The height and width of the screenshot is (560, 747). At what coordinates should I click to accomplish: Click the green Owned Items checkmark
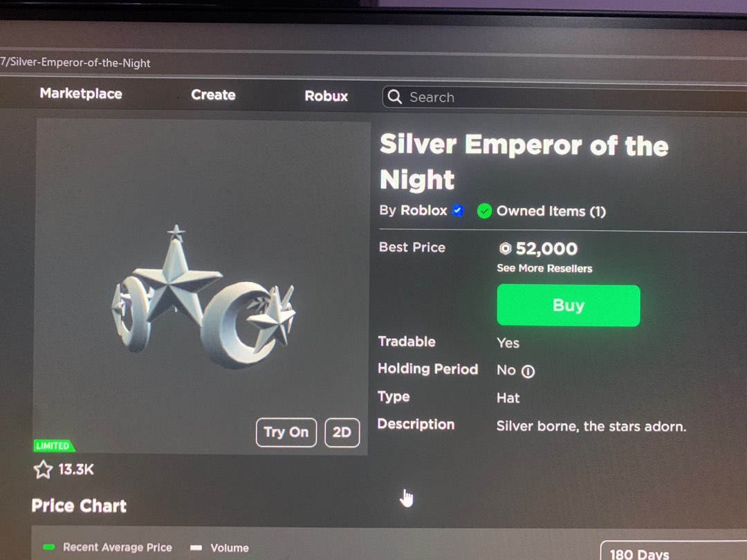[x=484, y=211]
